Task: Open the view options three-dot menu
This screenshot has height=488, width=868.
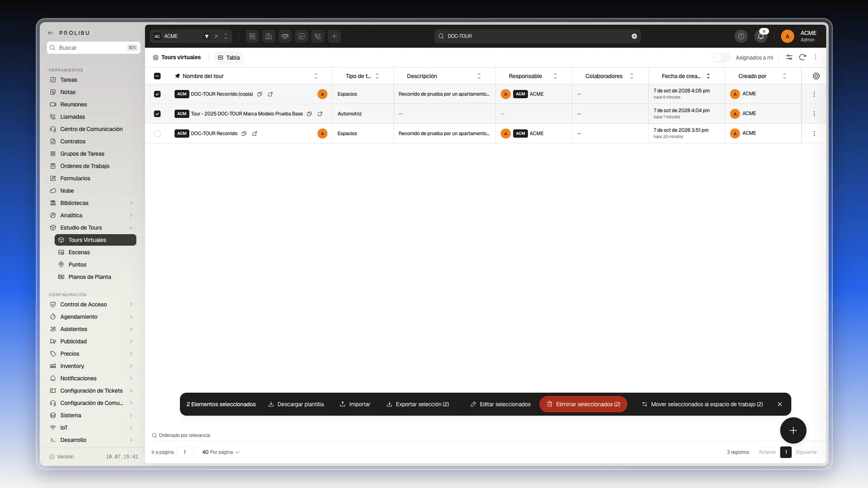Action: click(816, 57)
